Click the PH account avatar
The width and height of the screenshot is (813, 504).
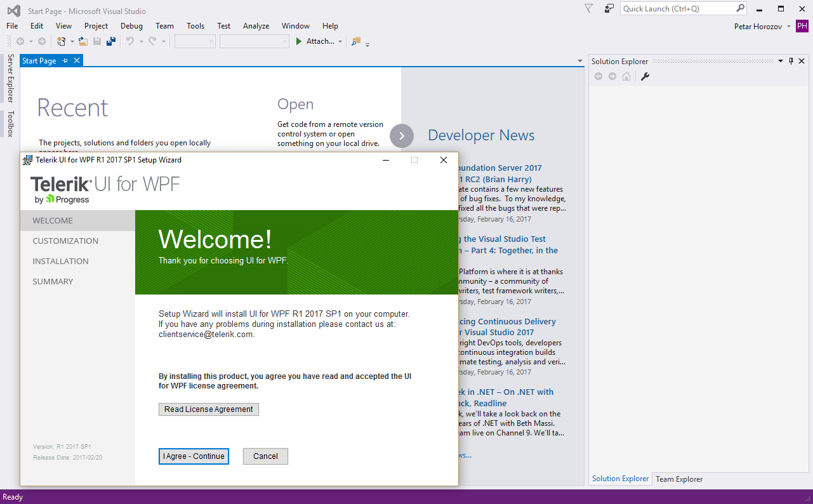point(802,26)
